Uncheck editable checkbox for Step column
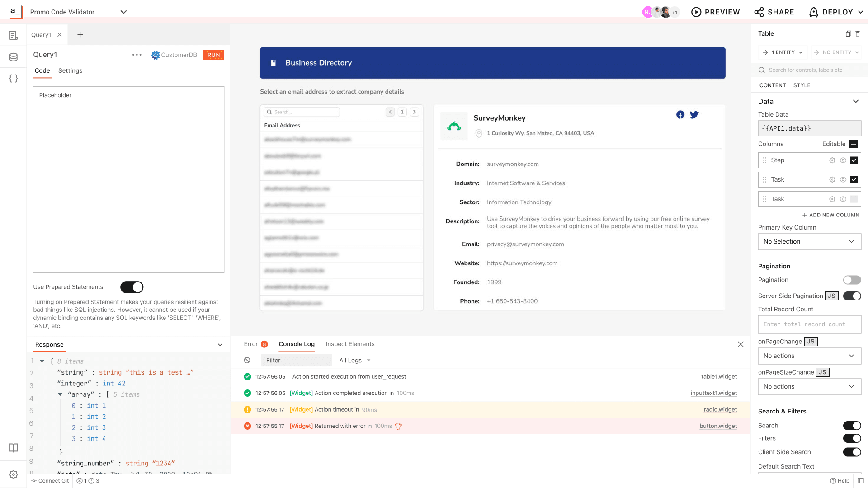The width and height of the screenshot is (868, 488). click(x=854, y=160)
